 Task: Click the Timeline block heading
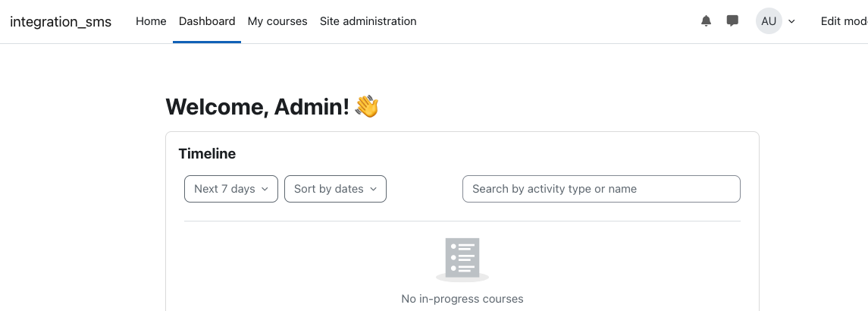point(207,153)
